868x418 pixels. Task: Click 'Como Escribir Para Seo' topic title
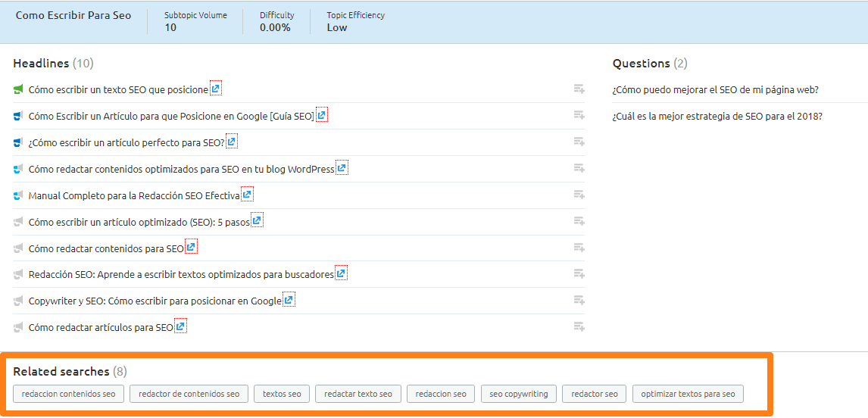point(73,16)
